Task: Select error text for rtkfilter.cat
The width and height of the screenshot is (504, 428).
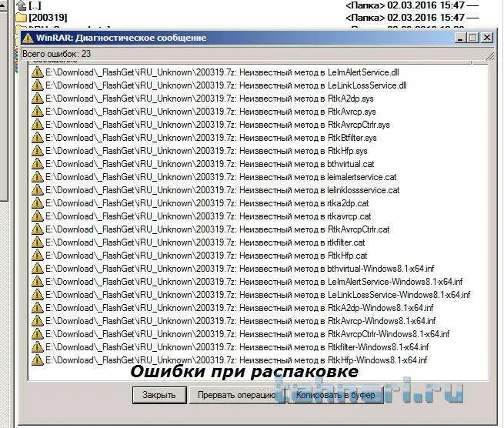Action: pyautogui.click(x=205, y=242)
